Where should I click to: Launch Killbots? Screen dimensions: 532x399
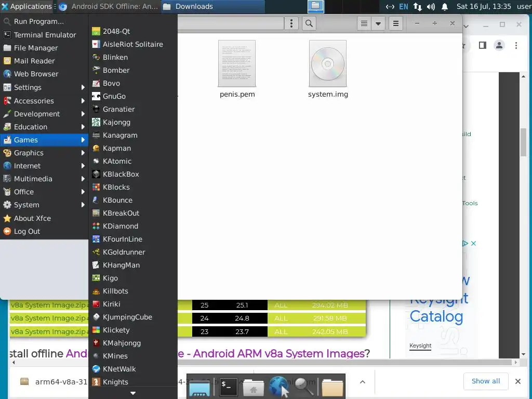click(x=132, y=291)
